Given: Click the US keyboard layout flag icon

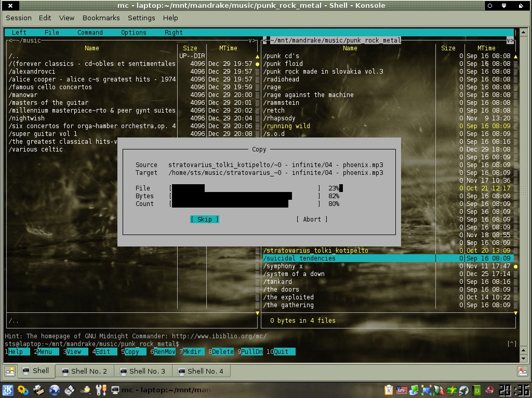Looking at the screenshot, I should point(402,391).
